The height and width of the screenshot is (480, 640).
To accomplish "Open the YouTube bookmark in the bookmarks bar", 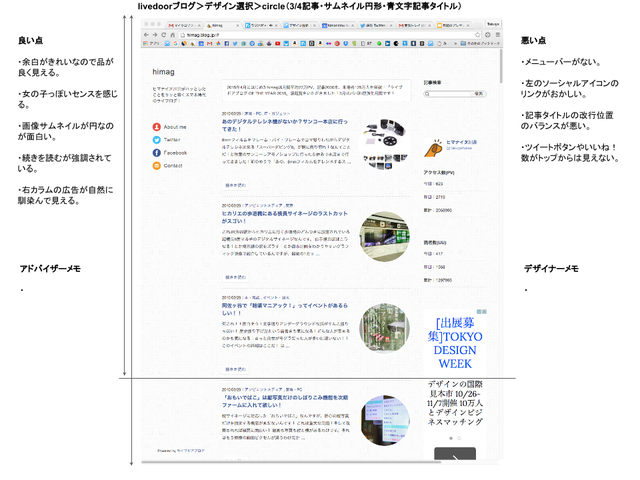I will (278, 43).
